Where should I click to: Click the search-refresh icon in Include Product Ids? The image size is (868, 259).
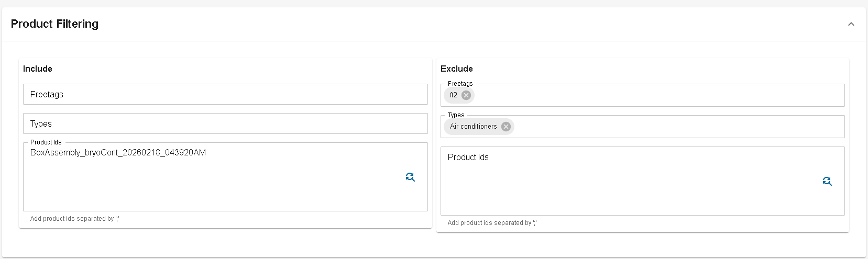(410, 177)
